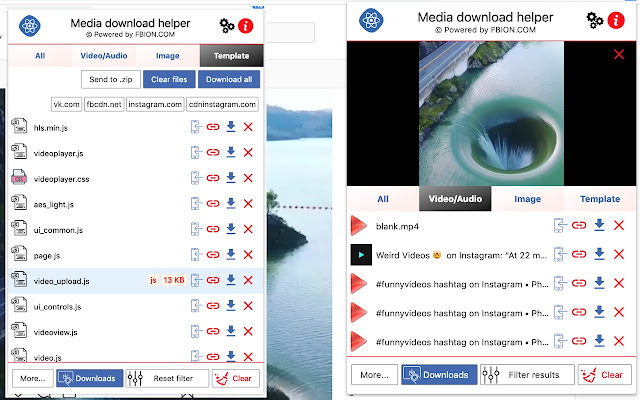Select Video/Audio tab in right panel

[x=455, y=199]
